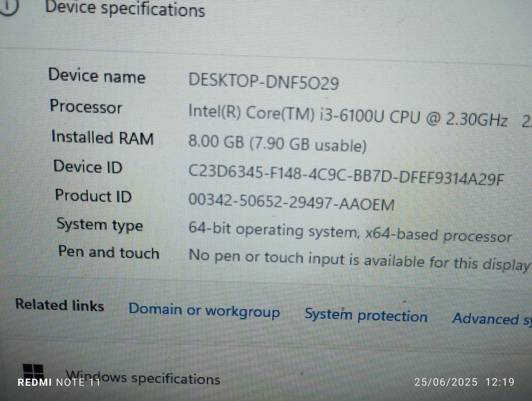Click the Product ID label
Viewport: 532px width, 401px height.
click(x=93, y=196)
